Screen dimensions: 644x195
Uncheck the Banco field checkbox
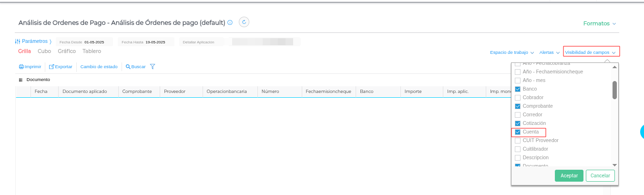pyautogui.click(x=518, y=89)
